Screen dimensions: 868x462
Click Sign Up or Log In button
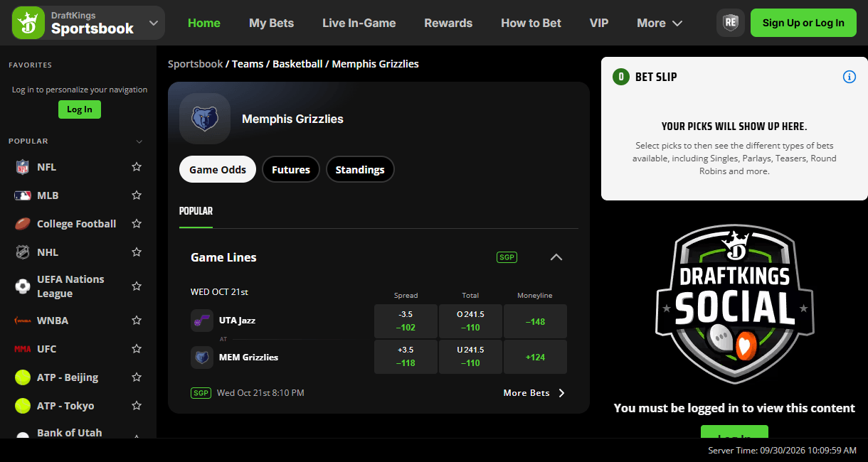click(x=803, y=23)
